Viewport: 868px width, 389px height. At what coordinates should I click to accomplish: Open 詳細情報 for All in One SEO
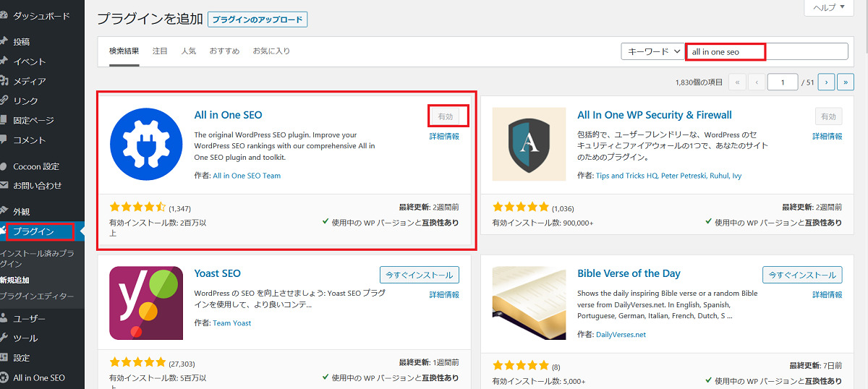click(x=444, y=136)
